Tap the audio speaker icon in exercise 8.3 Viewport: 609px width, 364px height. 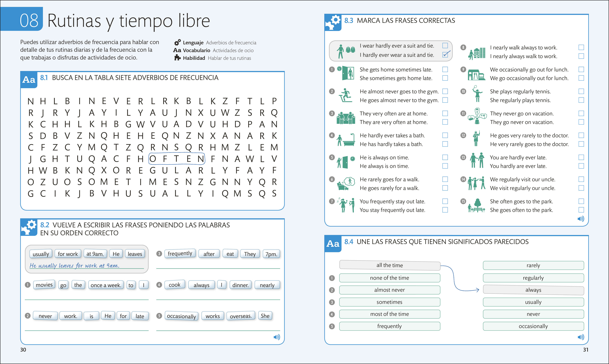(581, 219)
